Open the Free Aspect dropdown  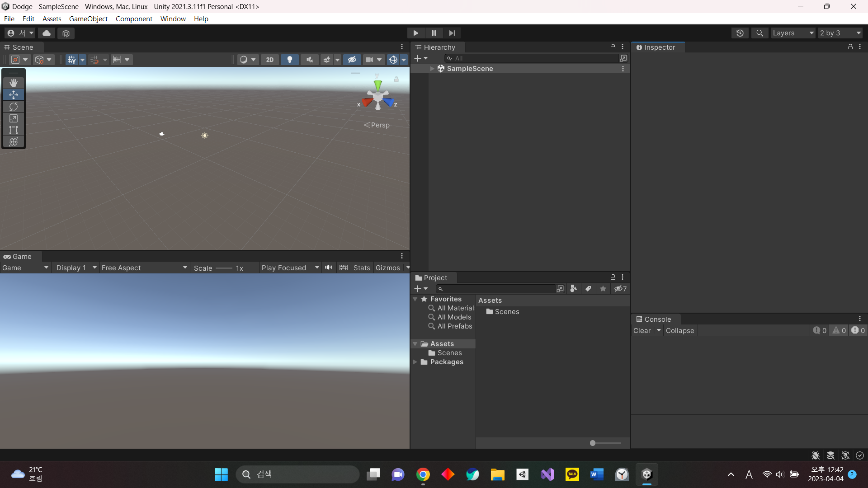pos(144,267)
